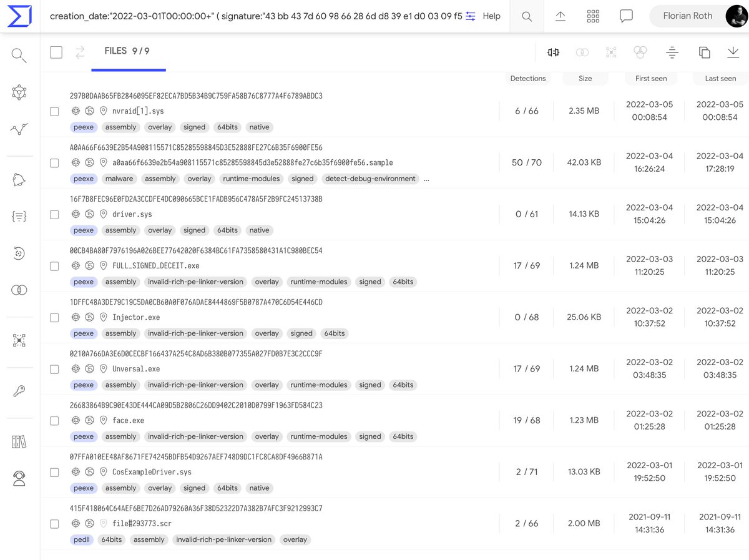Select the FILES 9 / 9 tab
This screenshot has width=749, height=560.
[128, 51]
